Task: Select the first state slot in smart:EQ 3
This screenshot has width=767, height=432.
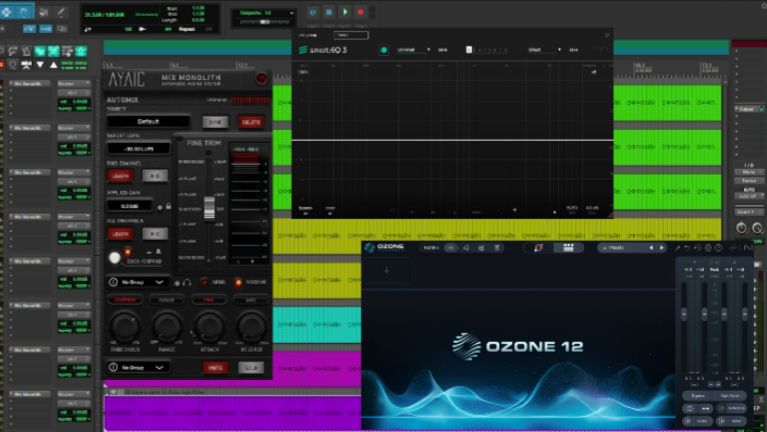Action: (469, 50)
